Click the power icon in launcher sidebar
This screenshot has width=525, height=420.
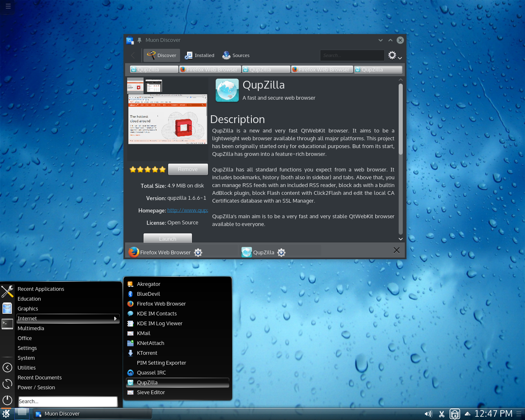point(7,400)
